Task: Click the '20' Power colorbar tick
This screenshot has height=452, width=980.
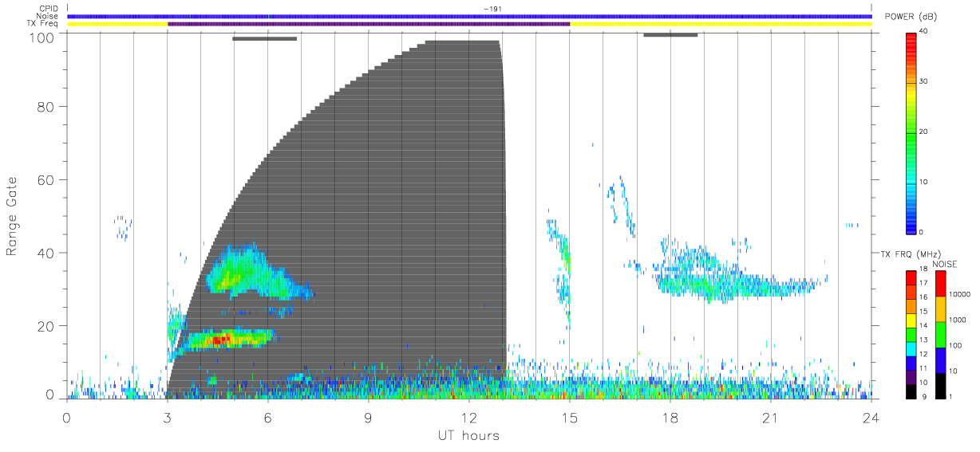Action: click(x=923, y=132)
